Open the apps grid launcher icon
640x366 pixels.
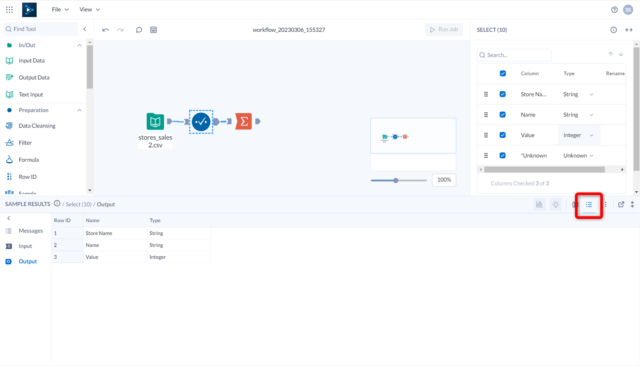tap(9, 9)
